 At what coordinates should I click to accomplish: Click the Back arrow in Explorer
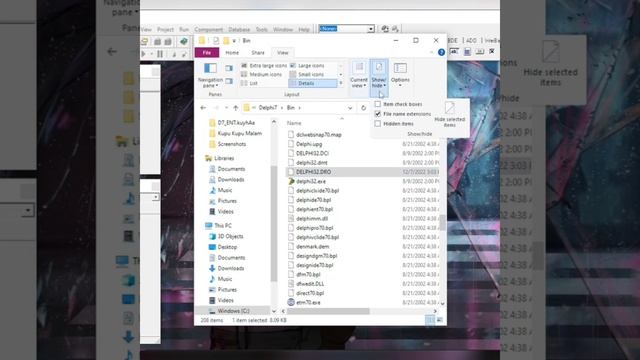point(203,108)
